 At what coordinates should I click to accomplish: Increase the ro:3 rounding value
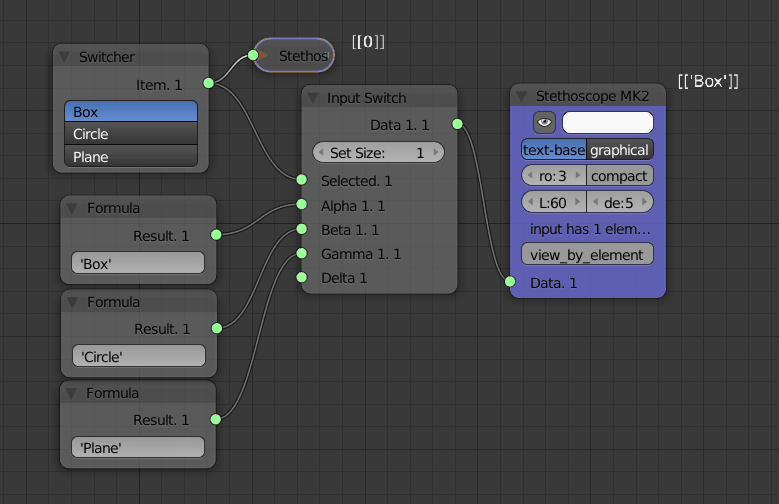click(x=578, y=175)
